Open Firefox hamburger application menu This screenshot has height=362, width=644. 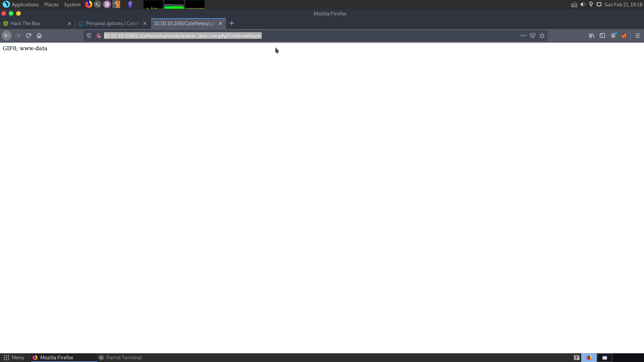[638, 36]
